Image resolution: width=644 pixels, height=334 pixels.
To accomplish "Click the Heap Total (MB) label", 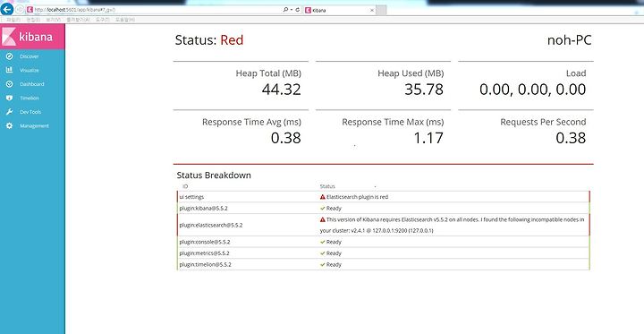I will click(x=268, y=73).
